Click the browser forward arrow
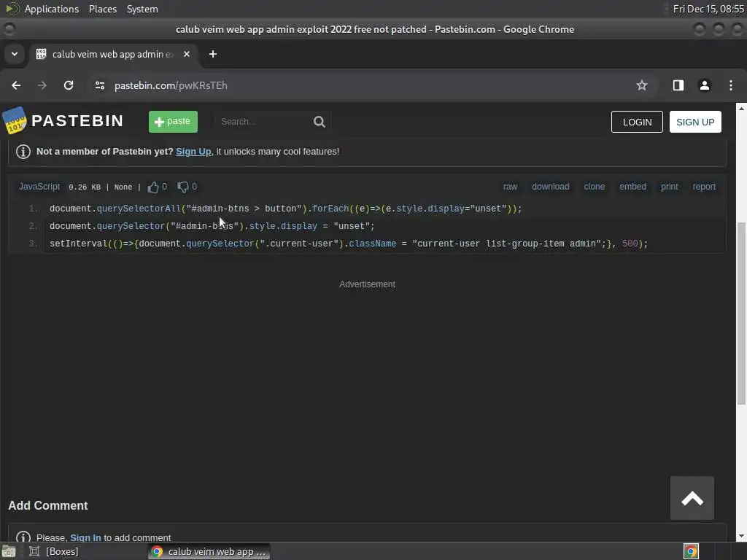This screenshot has height=560, width=747. [x=42, y=85]
